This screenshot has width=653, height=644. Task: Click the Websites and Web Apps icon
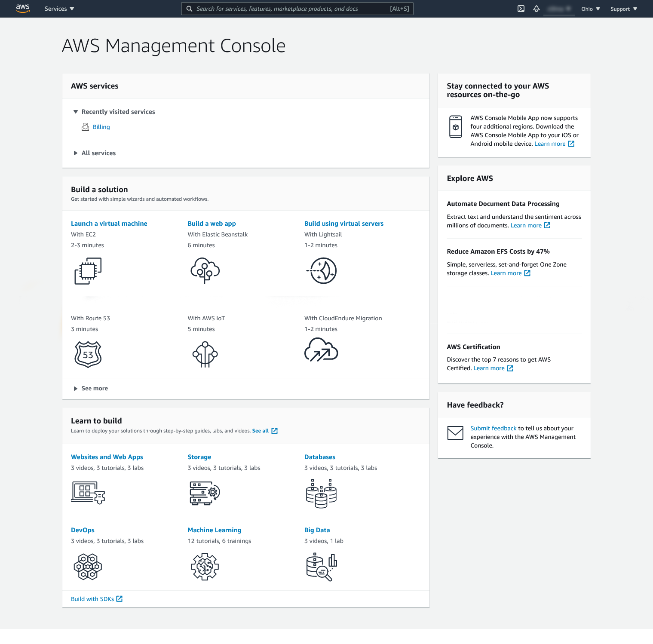(88, 493)
